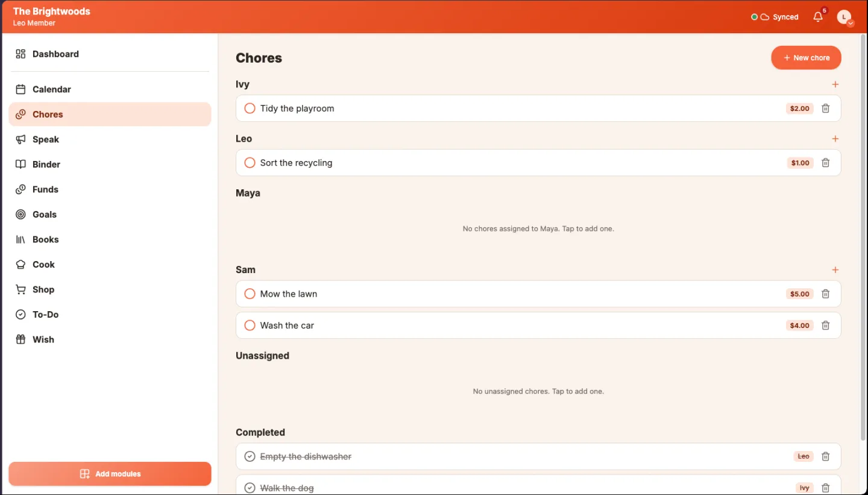
Task: Add a chore for Sam with plus icon
Action: (835, 270)
